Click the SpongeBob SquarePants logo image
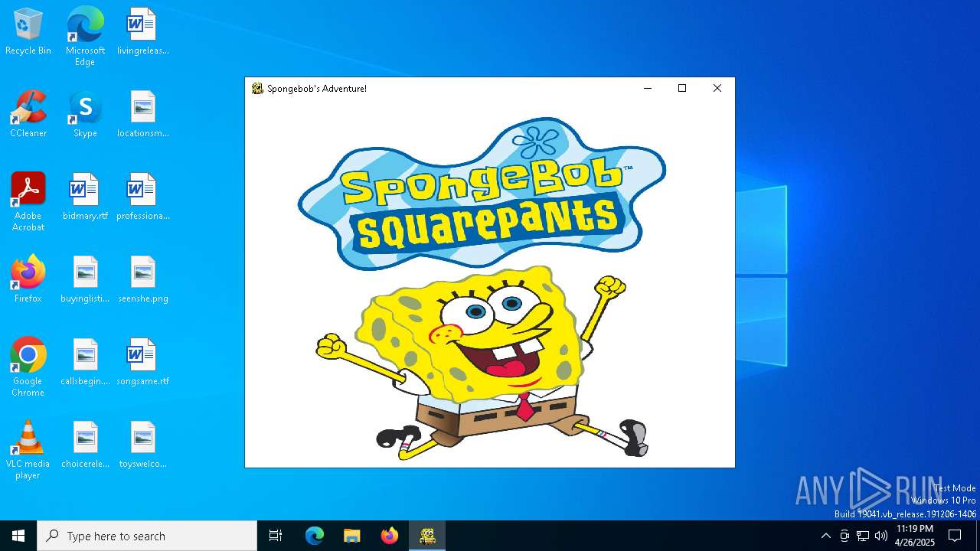This screenshot has width=980, height=551. [482, 194]
